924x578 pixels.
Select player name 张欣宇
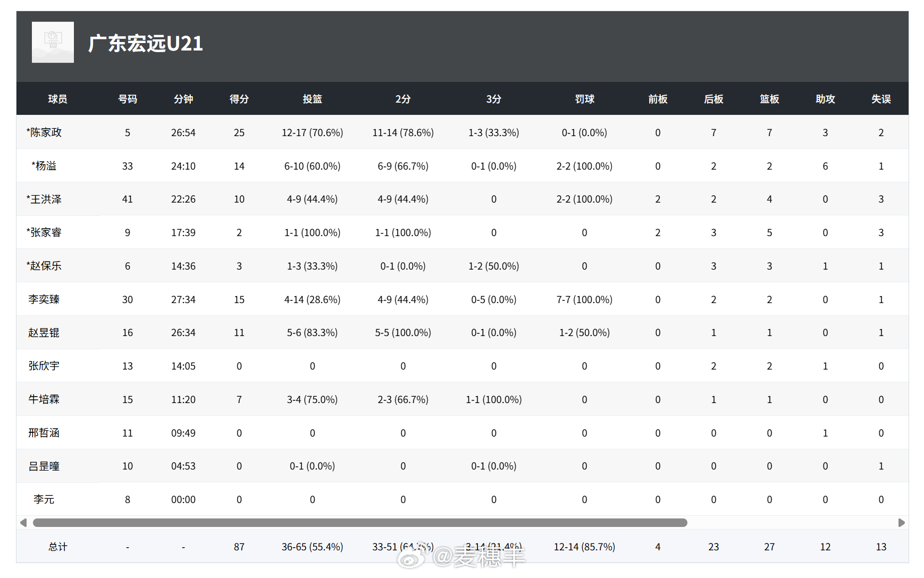click(x=44, y=366)
